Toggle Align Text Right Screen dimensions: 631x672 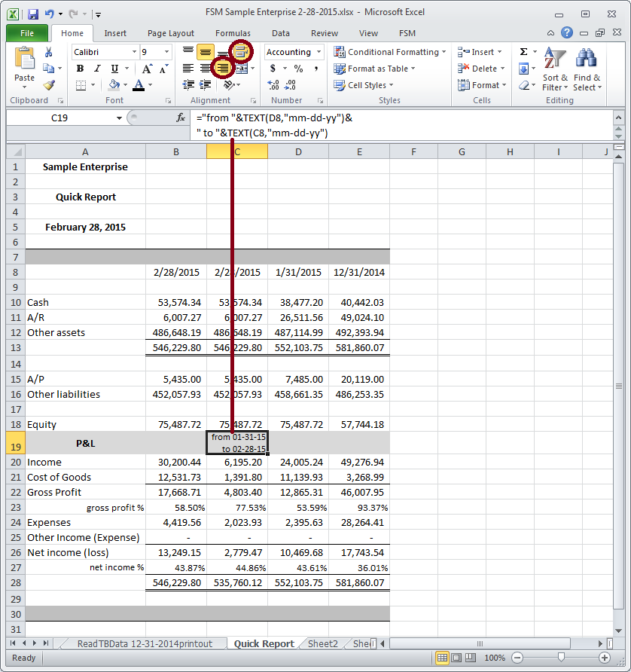coord(223,69)
